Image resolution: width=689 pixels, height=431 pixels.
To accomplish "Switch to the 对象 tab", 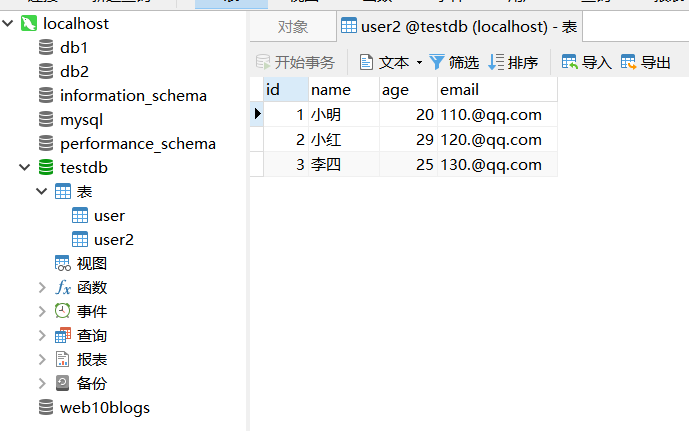I will point(292,27).
